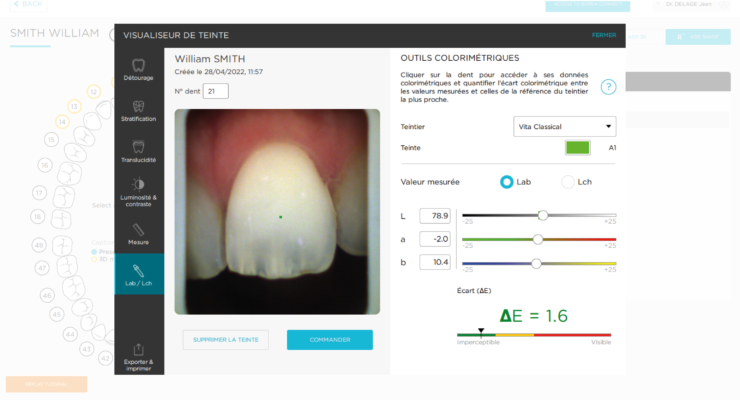
Task: Click SUPPRIMER LA TEINTE button
Action: click(x=226, y=340)
